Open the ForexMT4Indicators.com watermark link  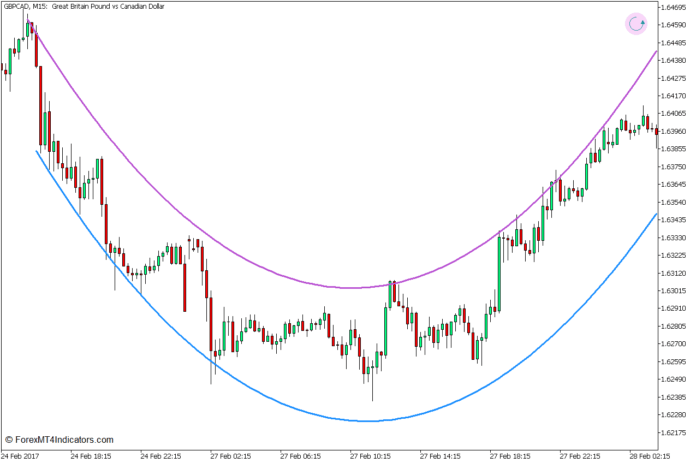[59, 439]
